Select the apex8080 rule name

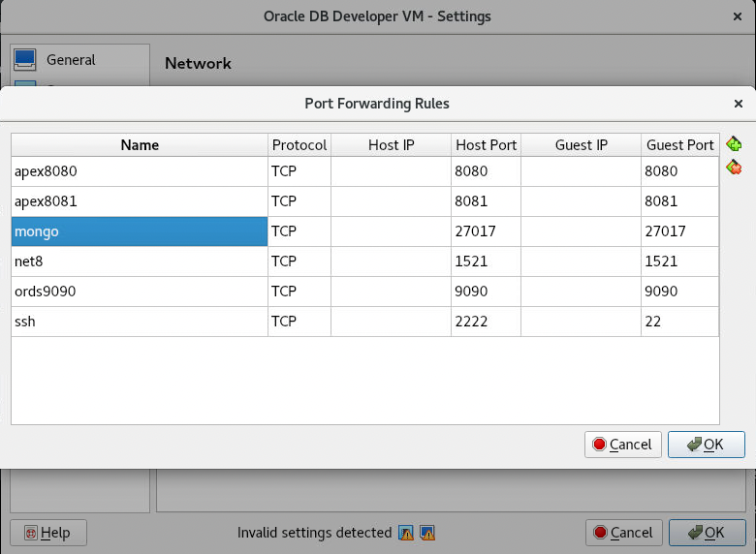[x=140, y=172]
